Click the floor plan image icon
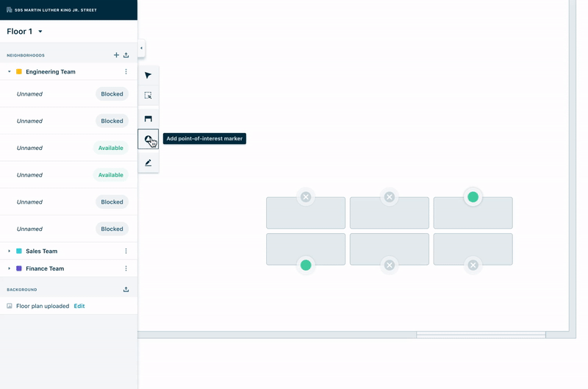 coord(10,306)
